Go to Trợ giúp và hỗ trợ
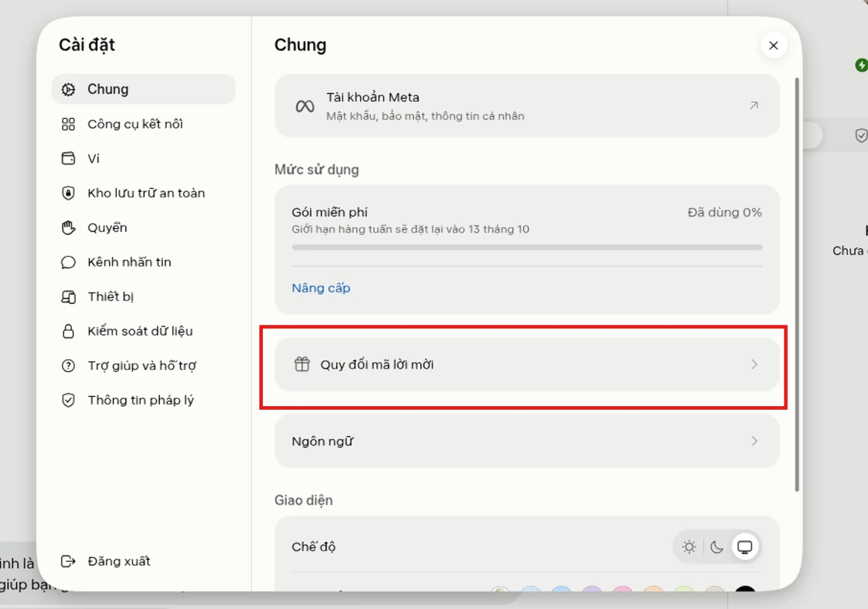Viewport: 868px width, 609px height. coord(143,366)
